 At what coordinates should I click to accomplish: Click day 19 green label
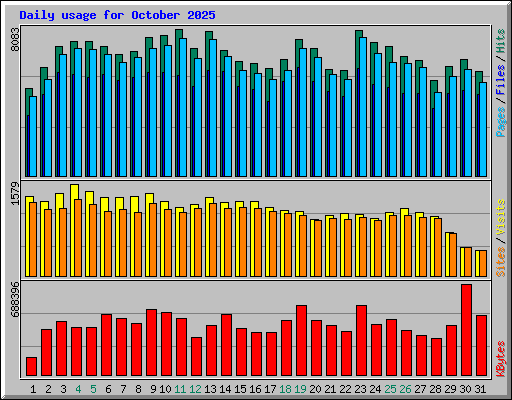click(x=300, y=389)
